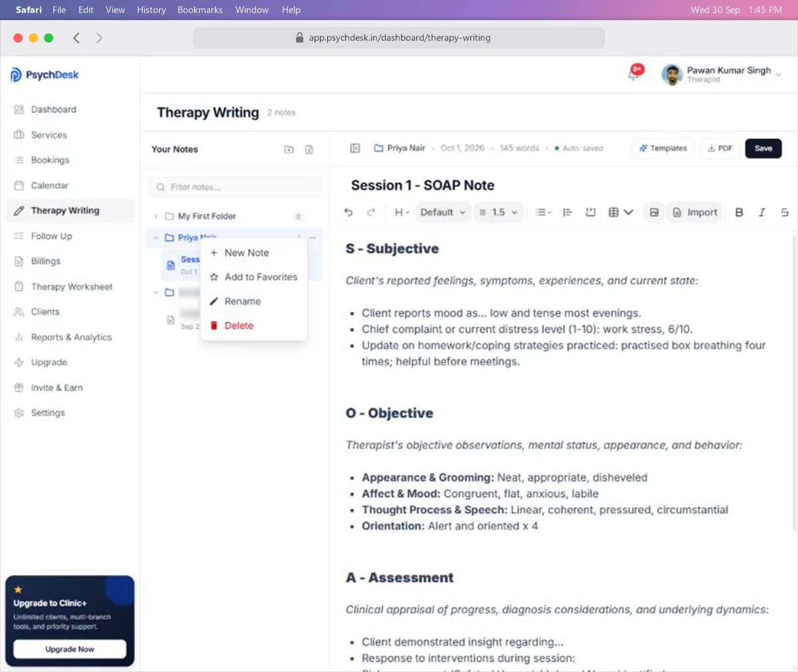
Task: Open Bookings in sidebar
Action: coord(70,160)
